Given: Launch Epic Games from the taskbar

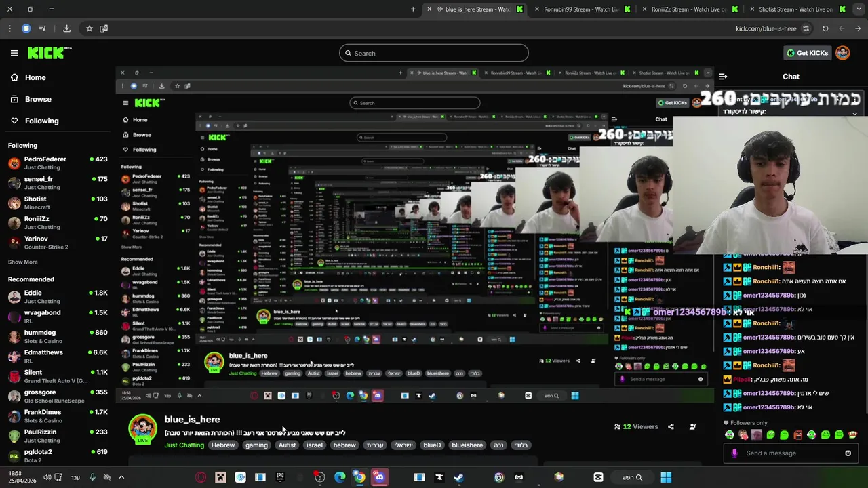Looking at the screenshot, I should click(x=280, y=477).
